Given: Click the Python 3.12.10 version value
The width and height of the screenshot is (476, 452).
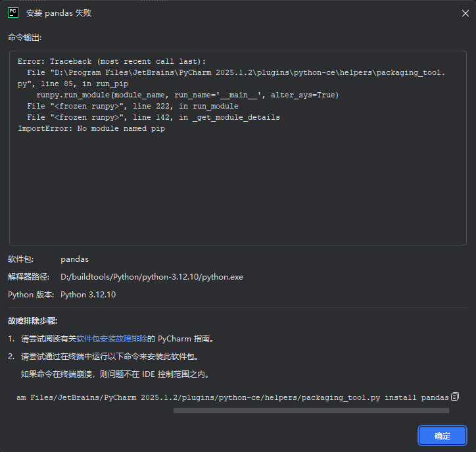Looking at the screenshot, I should click(x=88, y=295).
